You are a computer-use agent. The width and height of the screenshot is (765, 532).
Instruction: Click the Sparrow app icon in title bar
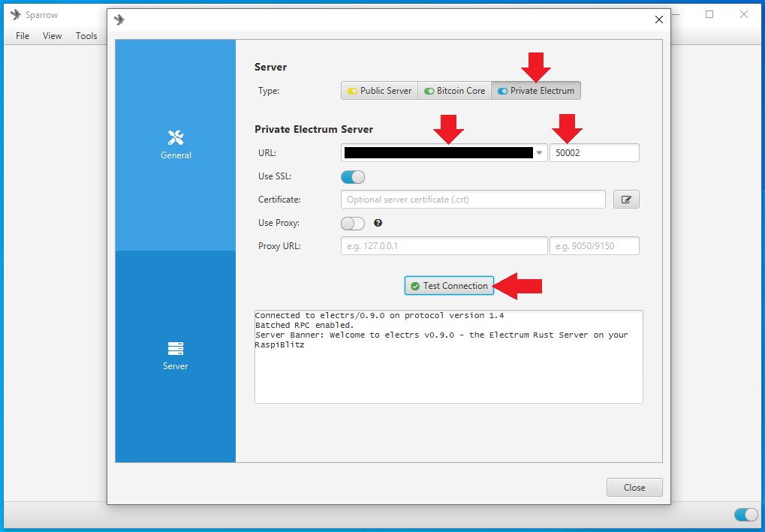click(x=16, y=14)
